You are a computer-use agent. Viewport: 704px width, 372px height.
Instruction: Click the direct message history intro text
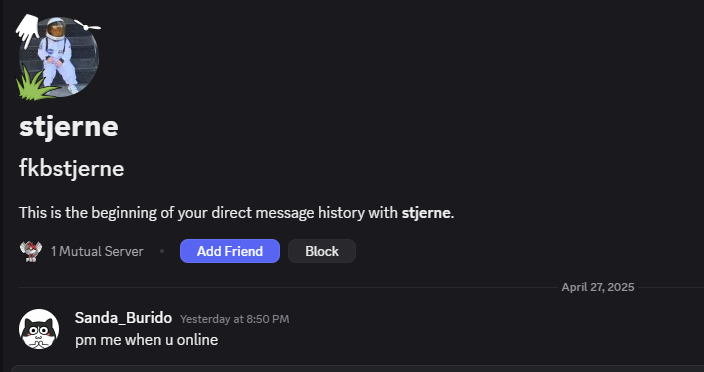(237, 213)
